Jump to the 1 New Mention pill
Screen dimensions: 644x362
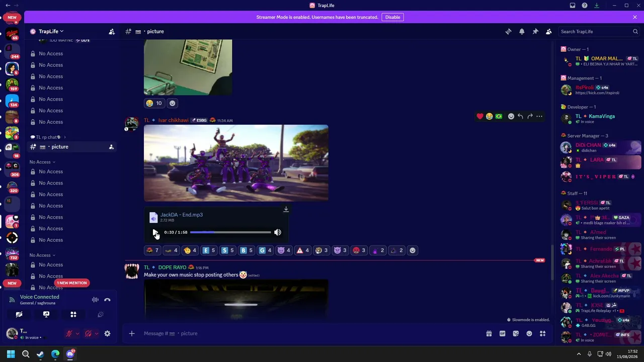[x=72, y=283]
